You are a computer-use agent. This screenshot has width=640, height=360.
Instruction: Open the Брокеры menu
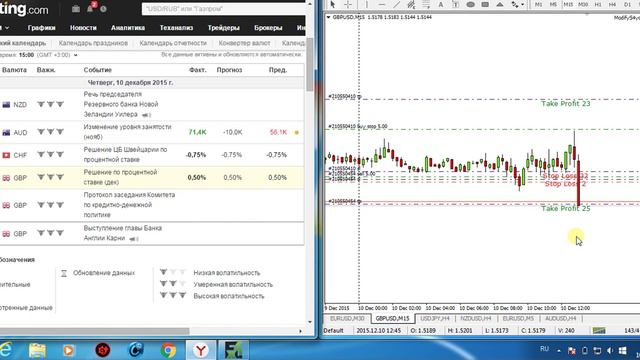pyautogui.click(x=268, y=28)
